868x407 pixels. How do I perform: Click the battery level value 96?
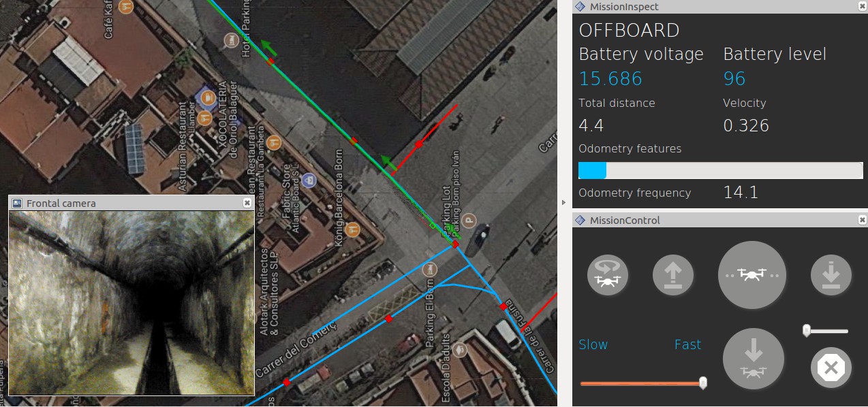coord(734,79)
